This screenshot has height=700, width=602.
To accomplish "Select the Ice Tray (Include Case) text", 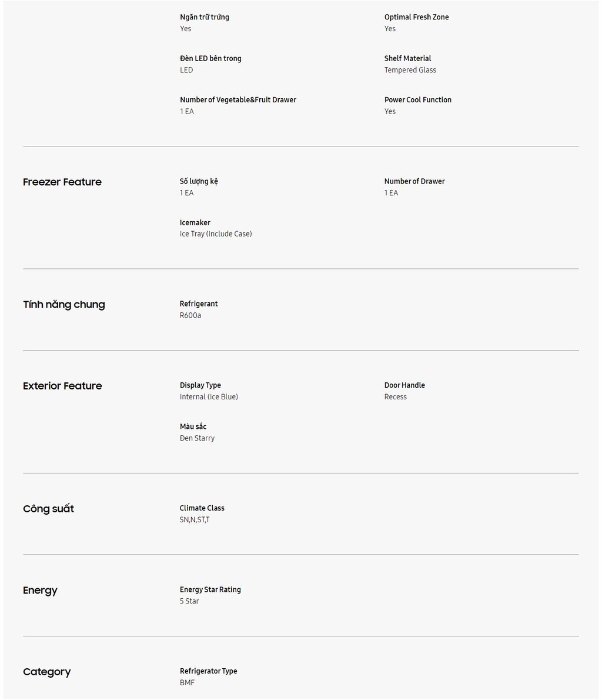I will click(x=216, y=234).
